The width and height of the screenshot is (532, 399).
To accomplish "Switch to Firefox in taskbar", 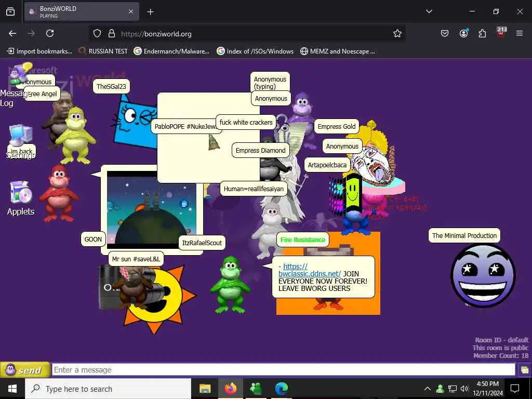I will tap(230, 389).
